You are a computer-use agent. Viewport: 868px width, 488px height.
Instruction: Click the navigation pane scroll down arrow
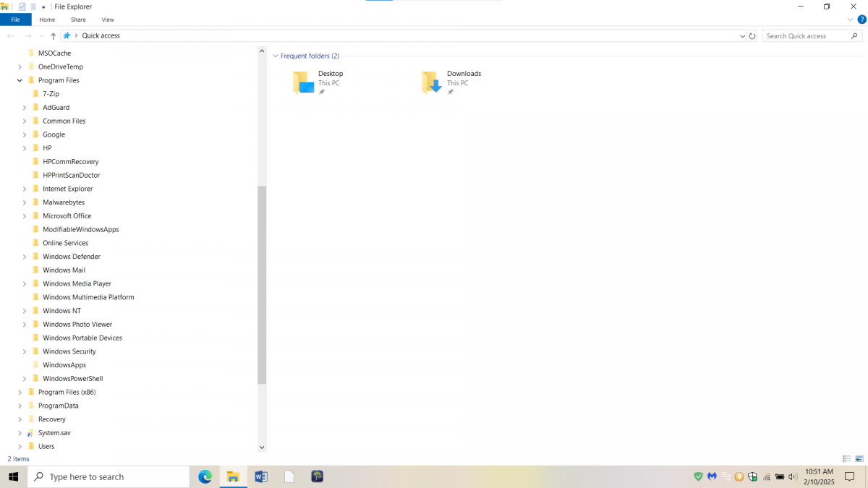[x=262, y=448]
